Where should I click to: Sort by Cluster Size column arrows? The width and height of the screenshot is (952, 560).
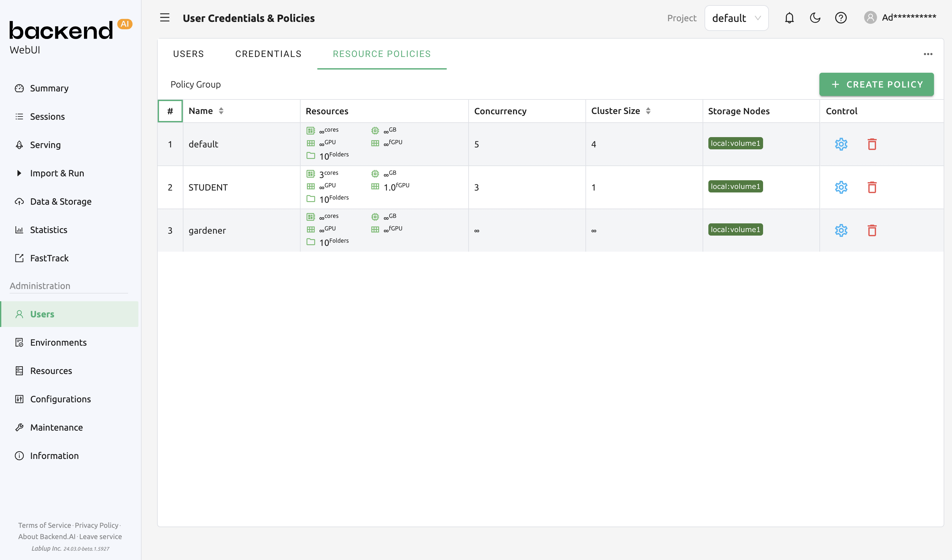point(648,111)
